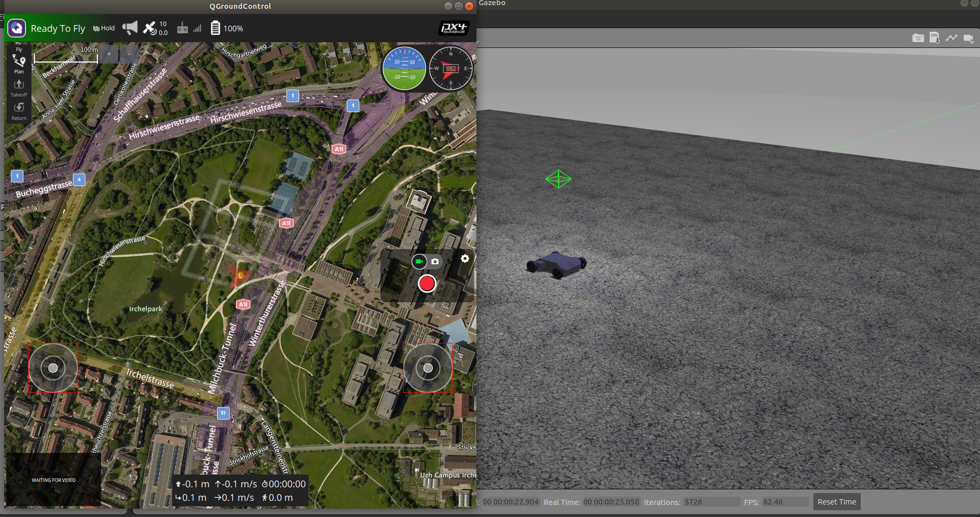The image size is (980, 517).
Task: Click the Gazebo FPS value field
Action: [785, 502]
